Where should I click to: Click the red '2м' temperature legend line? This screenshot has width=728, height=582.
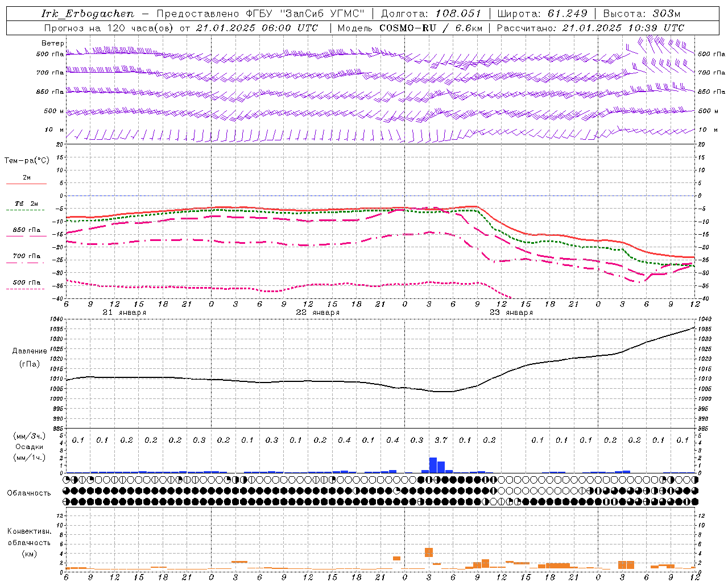26,184
